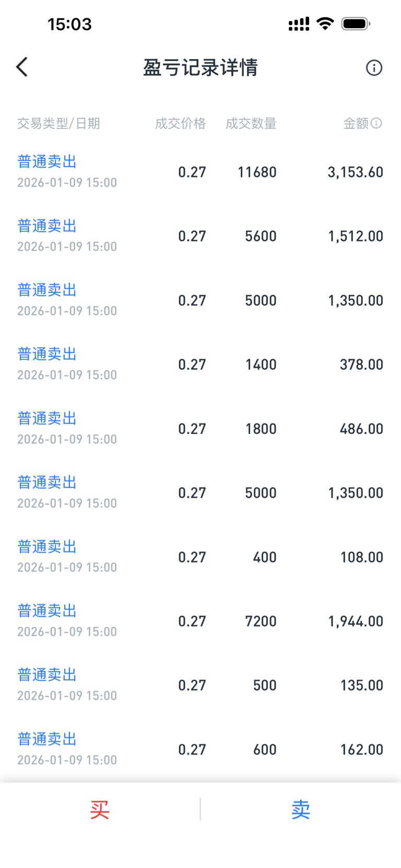Tap the 成交价格 column header
The height and width of the screenshot is (868, 401).
click(180, 124)
